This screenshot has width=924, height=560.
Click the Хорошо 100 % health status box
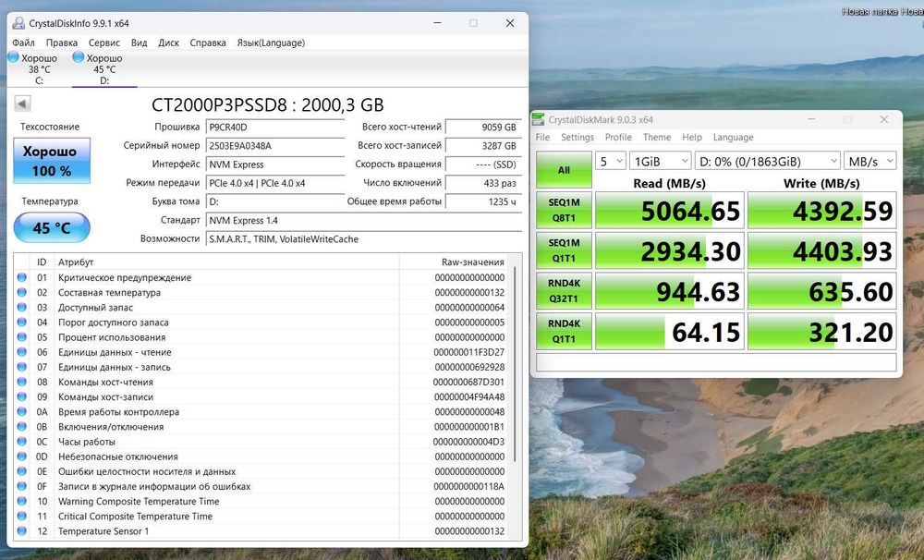(52, 161)
